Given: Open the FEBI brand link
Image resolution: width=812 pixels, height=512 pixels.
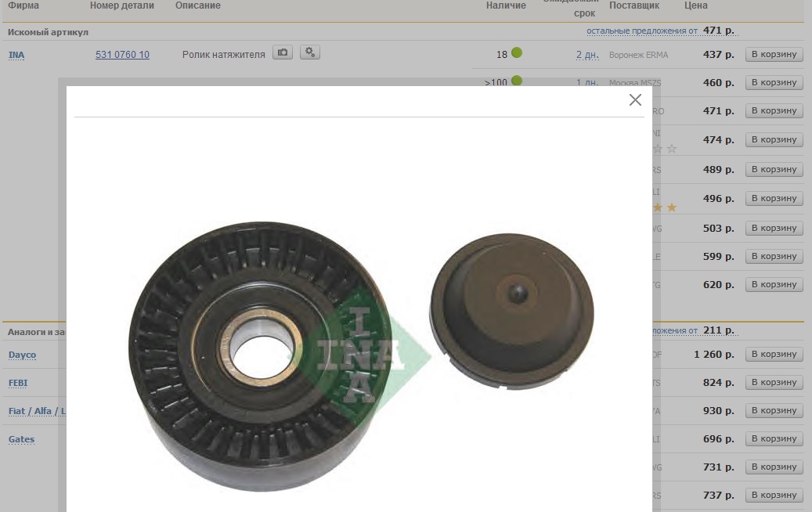Looking at the screenshot, I should click(18, 383).
